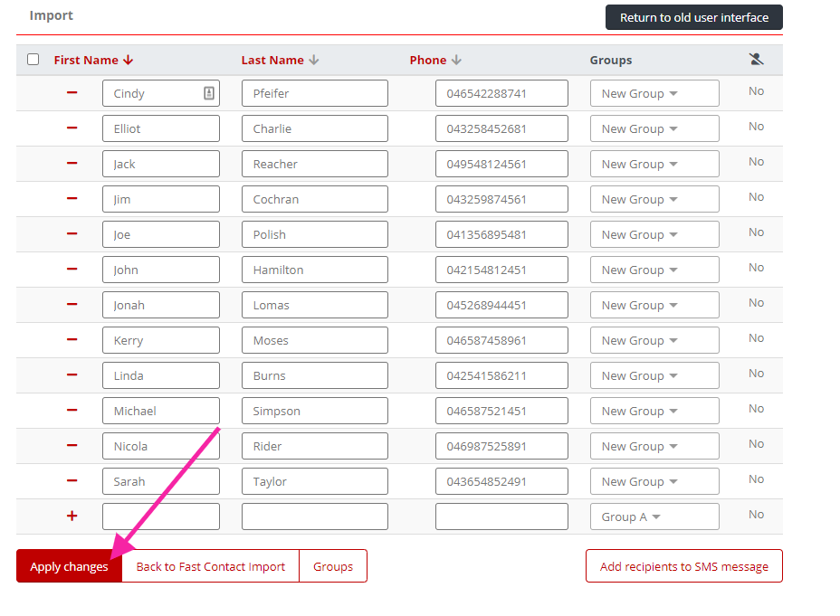
Task: Click the Apply changes button
Action: 69,566
